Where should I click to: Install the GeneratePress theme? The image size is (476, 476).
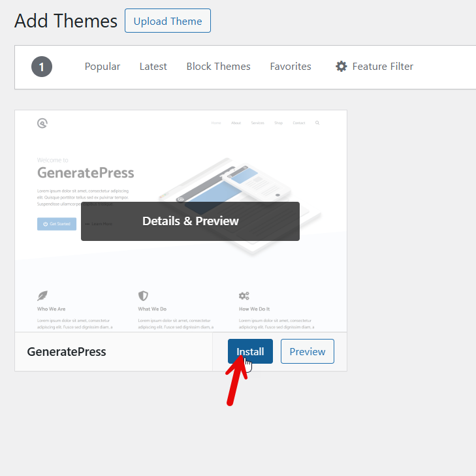250,351
